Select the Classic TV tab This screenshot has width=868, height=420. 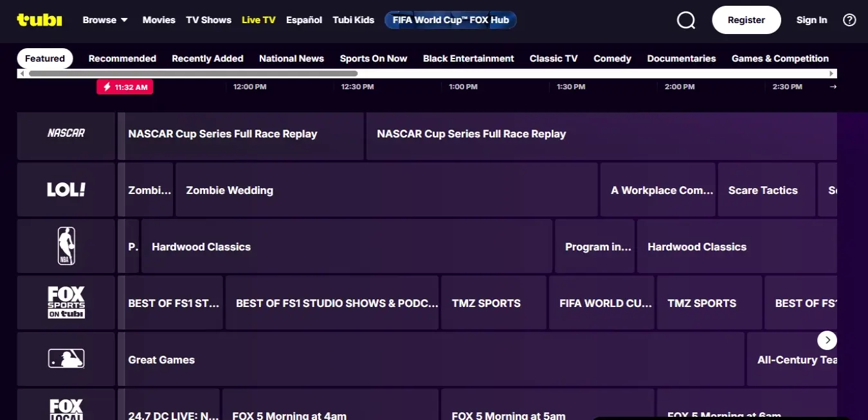click(x=554, y=58)
